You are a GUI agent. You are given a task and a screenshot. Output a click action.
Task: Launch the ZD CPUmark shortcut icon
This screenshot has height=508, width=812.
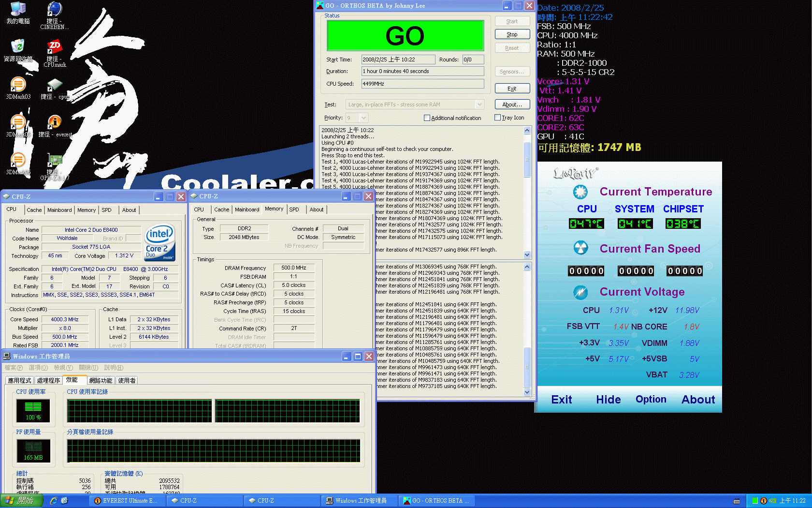click(55, 53)
